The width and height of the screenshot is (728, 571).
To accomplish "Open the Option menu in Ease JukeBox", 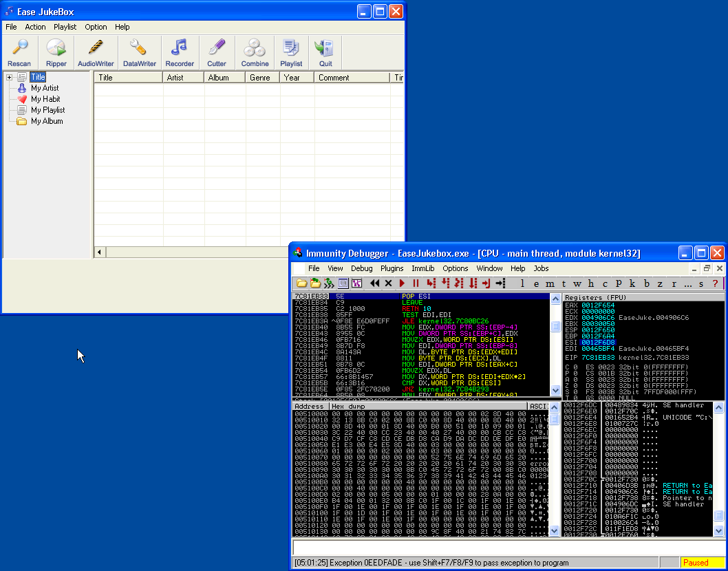I will point(96,27).
